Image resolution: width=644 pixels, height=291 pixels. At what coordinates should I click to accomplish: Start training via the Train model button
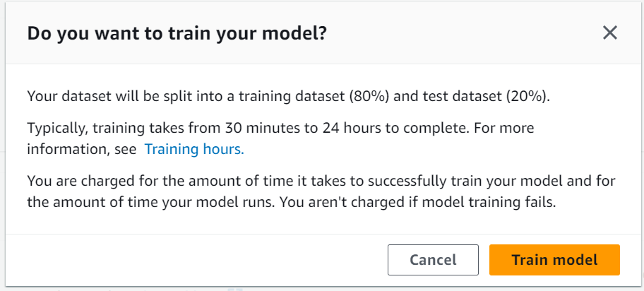[x=554, y=260]
